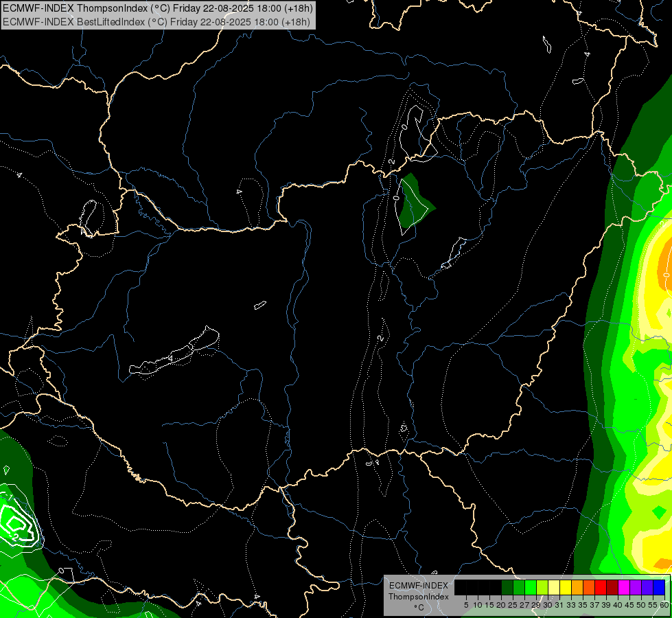
Task: Click the legend tick value '29'
Action: tap(537, 605)
